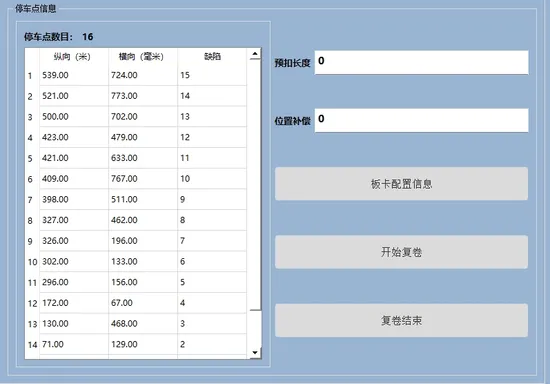Viewport: 550px width, 384px height.
Task: Select defect cell 12 in row 4
Action: coord(212,137)
